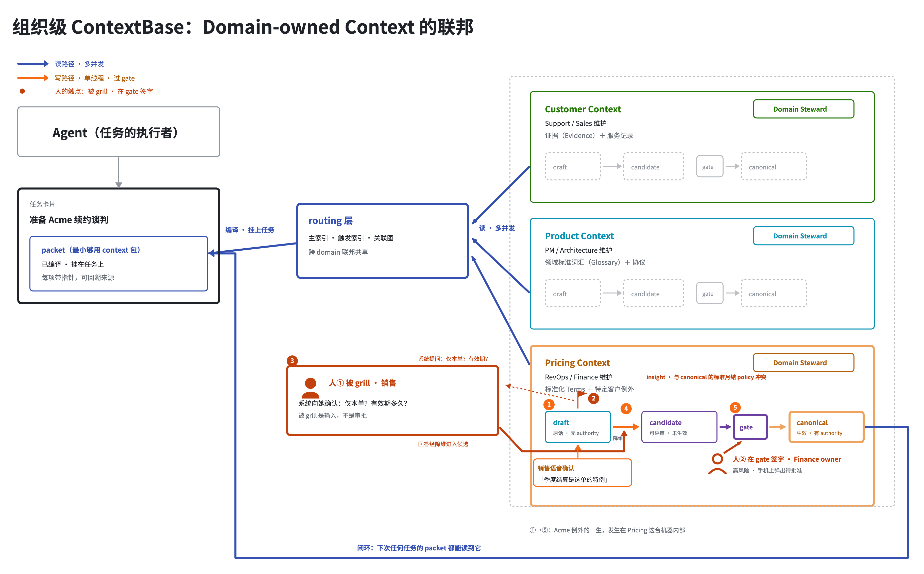The height and width of the screenshot is (574, 924).
Task: Click the insight · 与 canonical 冲突 label
Action: pos(706,377)
